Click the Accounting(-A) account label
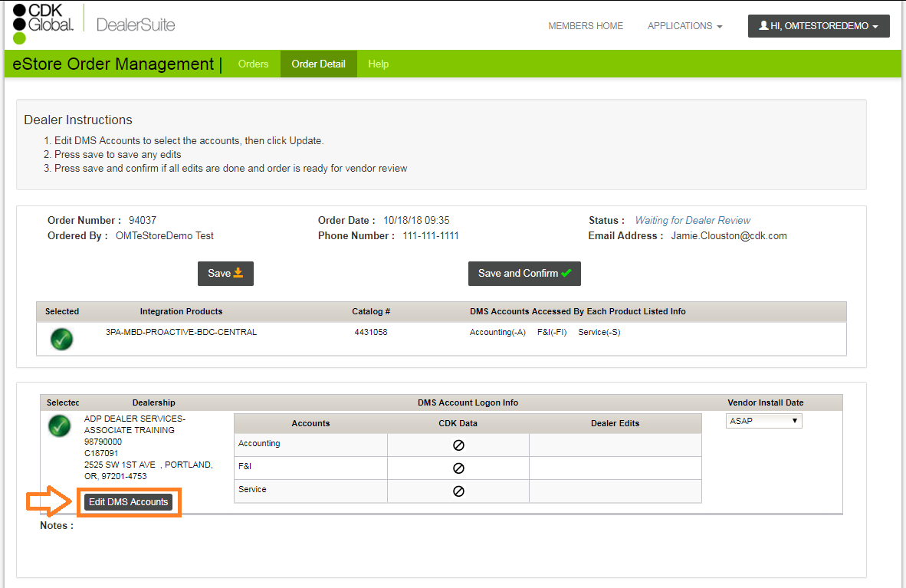The width and height of the screenshot is (906, 588). tap(497, 332)
